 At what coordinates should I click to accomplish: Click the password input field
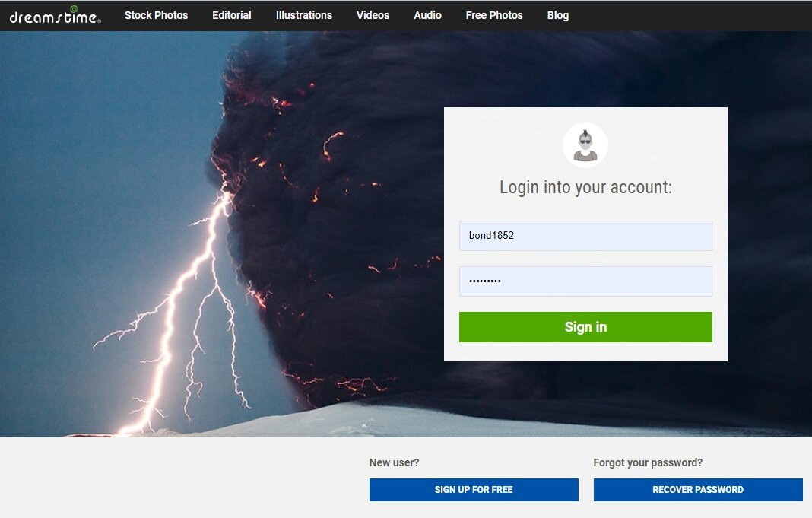(585, 281)
